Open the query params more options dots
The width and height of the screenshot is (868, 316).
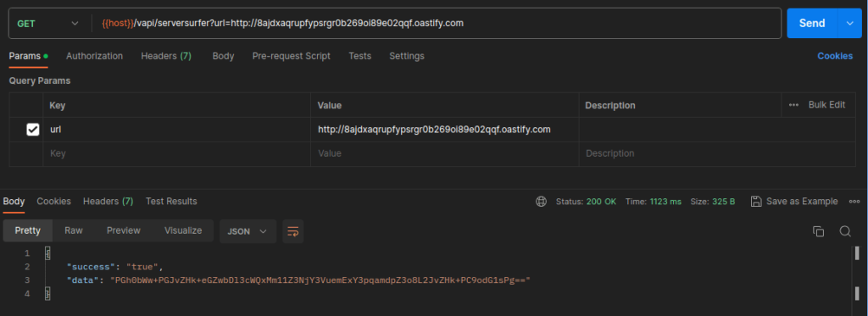793,105
